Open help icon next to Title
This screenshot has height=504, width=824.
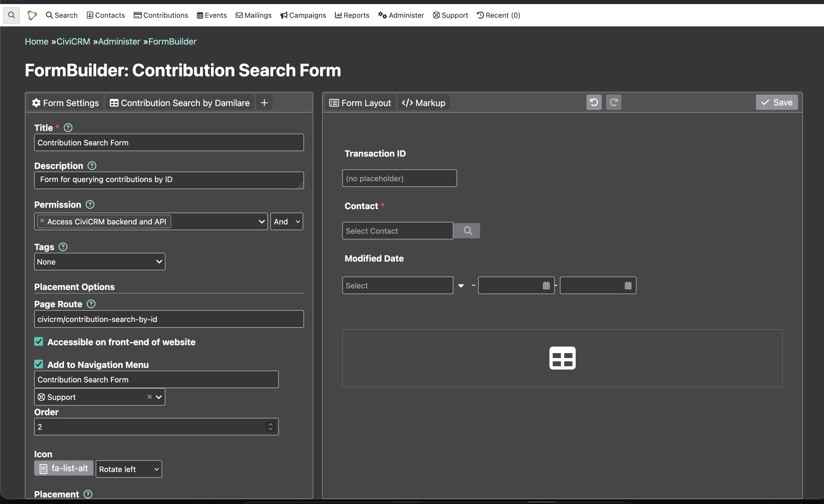pos(68,128)
